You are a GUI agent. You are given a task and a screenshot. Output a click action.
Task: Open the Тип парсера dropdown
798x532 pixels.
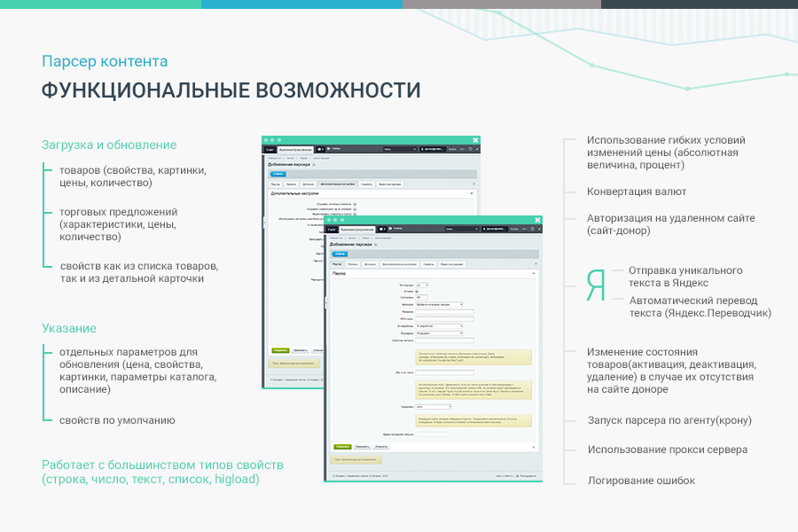click(422, 286)
